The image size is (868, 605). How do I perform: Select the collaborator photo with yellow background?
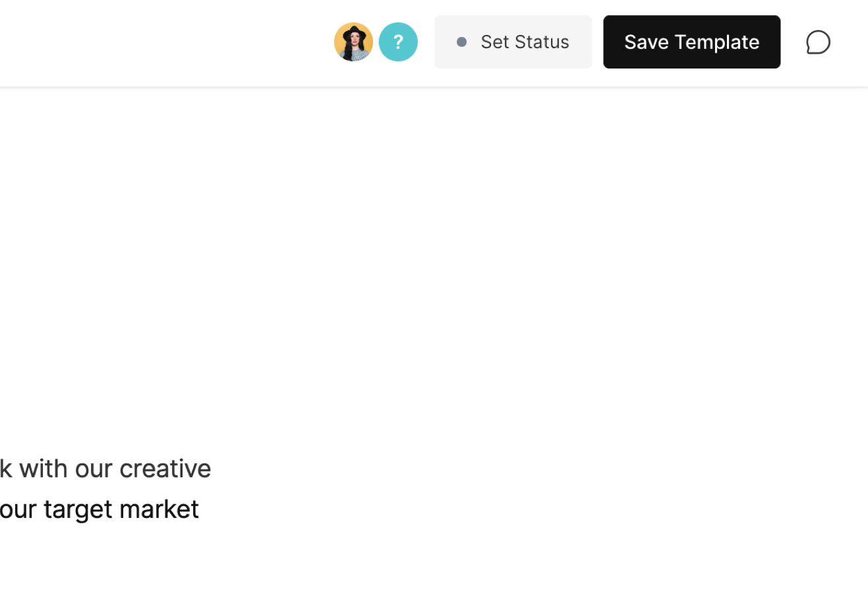tap(353, 42)
